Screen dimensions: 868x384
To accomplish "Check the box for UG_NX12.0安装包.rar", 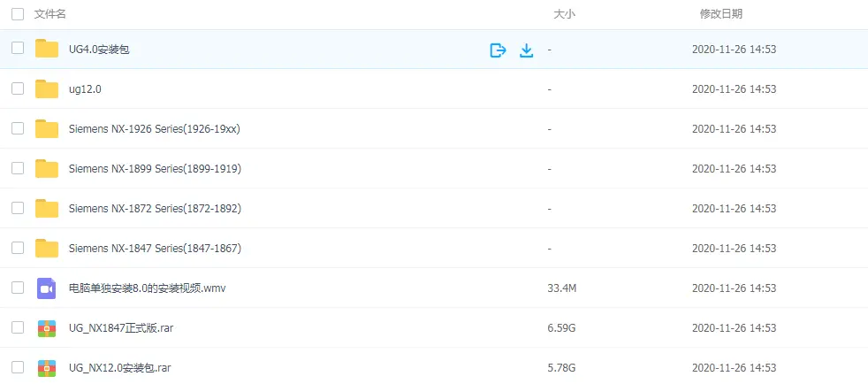I will pos(18,367).
